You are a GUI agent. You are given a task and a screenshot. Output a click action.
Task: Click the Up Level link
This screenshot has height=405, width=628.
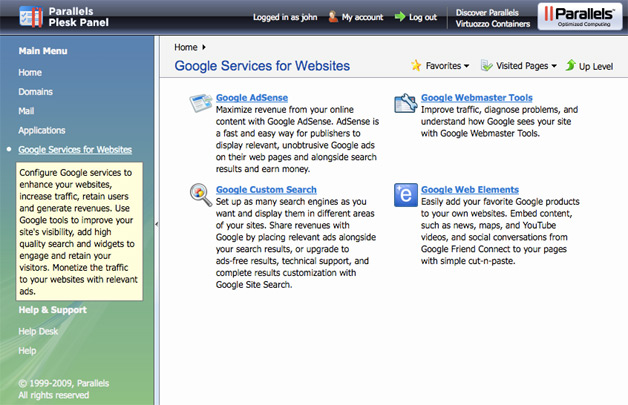596,66
